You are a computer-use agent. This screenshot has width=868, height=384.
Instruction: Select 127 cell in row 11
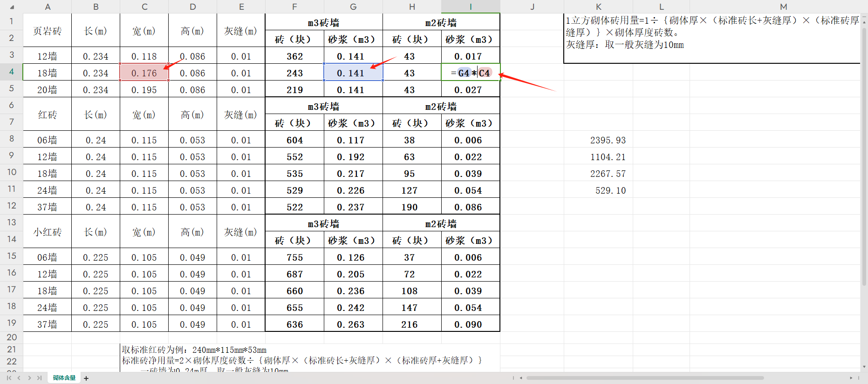click(412, 190)
